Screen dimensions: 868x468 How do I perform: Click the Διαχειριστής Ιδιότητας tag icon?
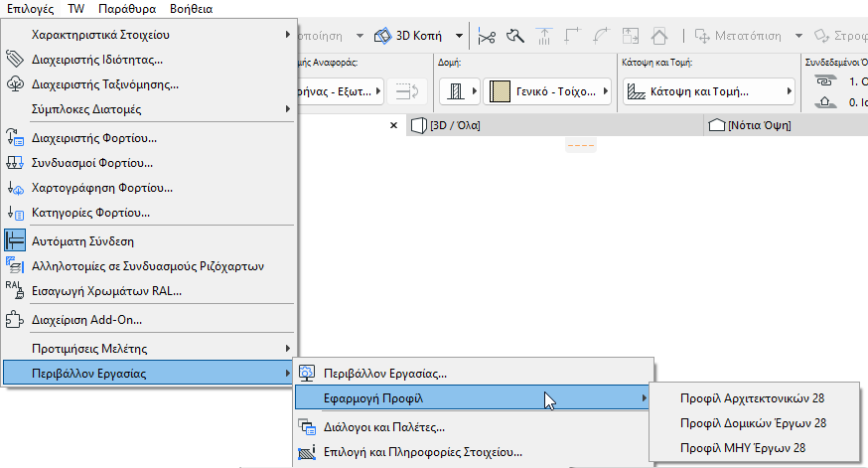click(x=15, y=59)
